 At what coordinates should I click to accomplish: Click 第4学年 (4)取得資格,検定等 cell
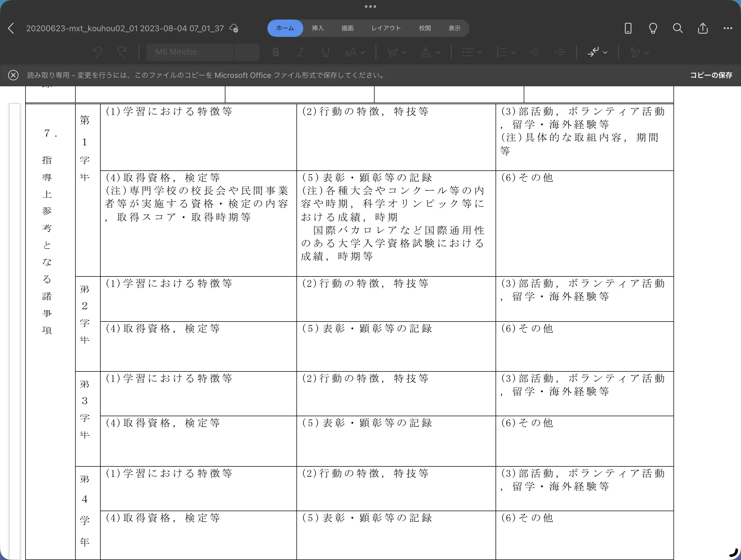coord(198,535)
